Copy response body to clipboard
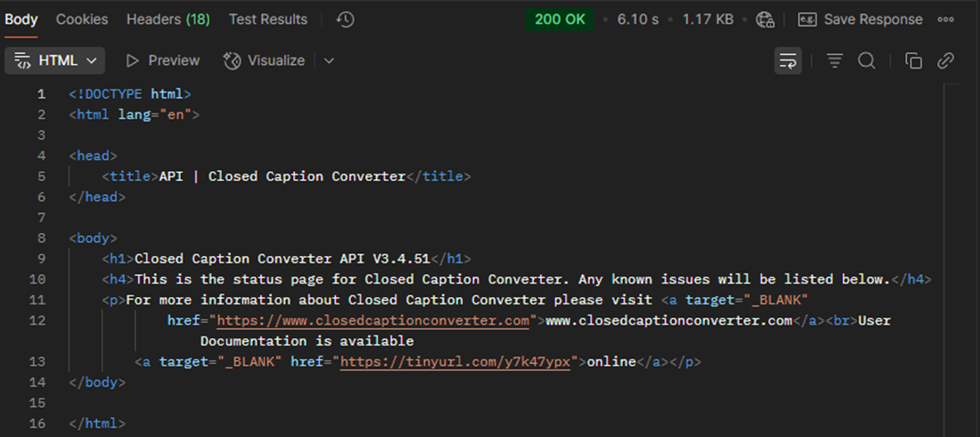980x437 pixels. point(913,60)
